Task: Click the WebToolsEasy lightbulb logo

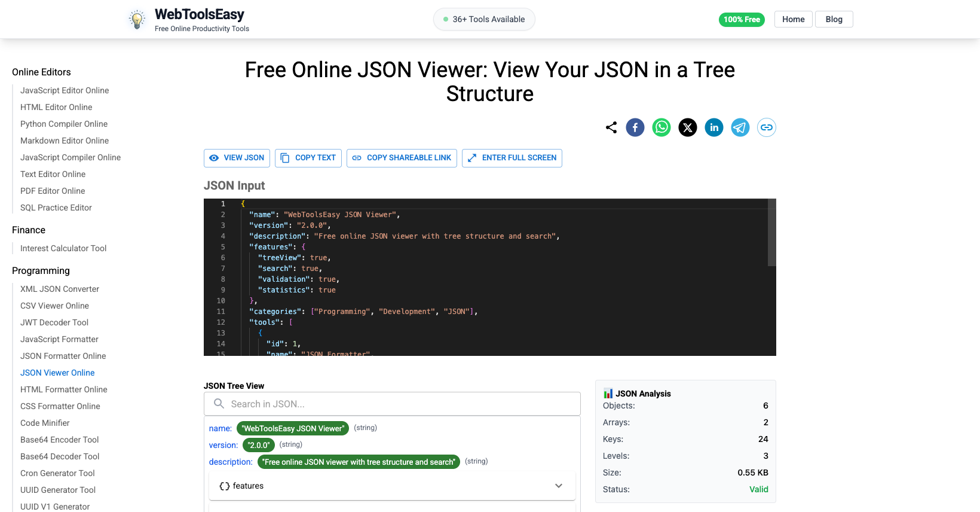Action: coord(137,20)
